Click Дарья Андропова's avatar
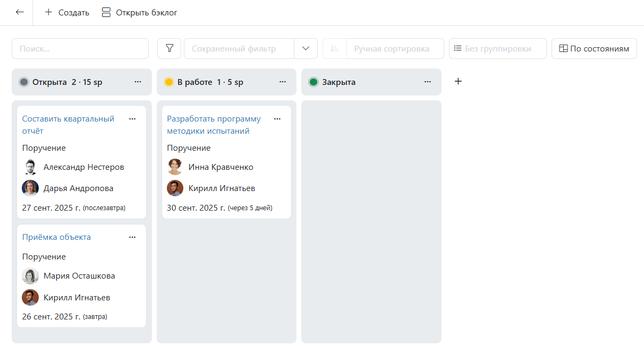Screen dimensions: 644x355 [30, 188]
